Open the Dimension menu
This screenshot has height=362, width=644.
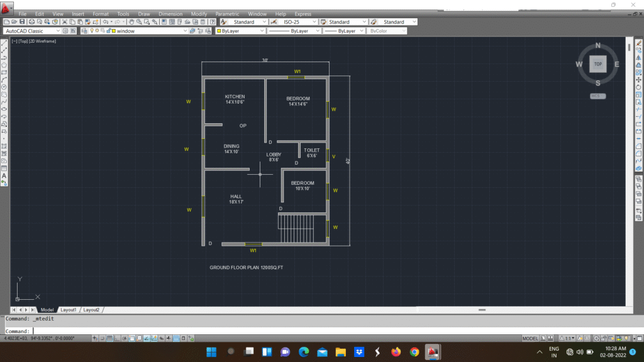pyautogui.click(x=170, y=14)
